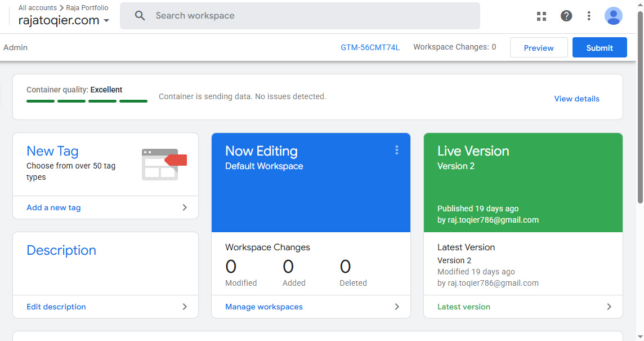
Task: Open the Google apps grid icon
Action: [541, 16]
